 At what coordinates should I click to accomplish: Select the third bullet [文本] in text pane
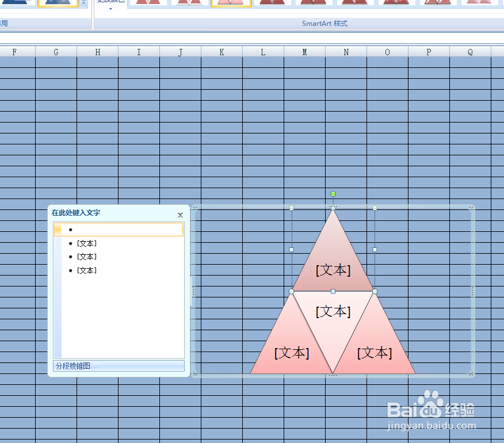coord(87,257)
